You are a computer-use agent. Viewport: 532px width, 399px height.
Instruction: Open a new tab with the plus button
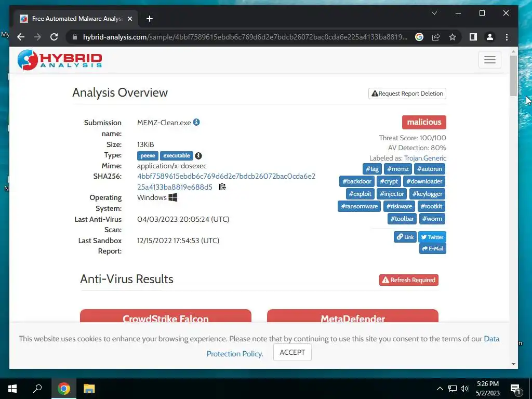click(x=150, y=19)
